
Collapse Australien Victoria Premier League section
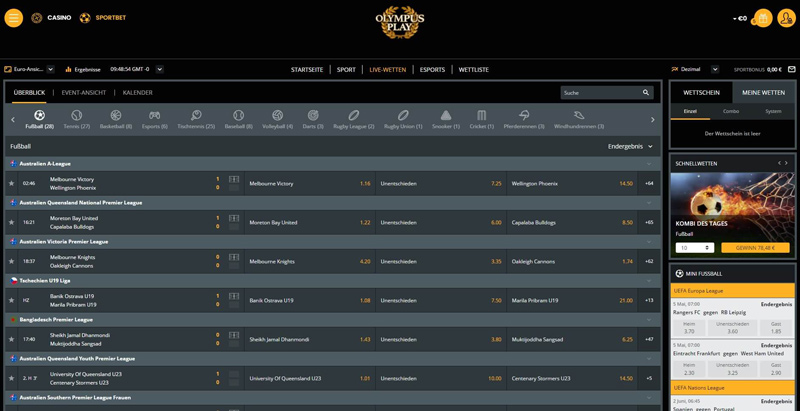[x=649, y=242]
